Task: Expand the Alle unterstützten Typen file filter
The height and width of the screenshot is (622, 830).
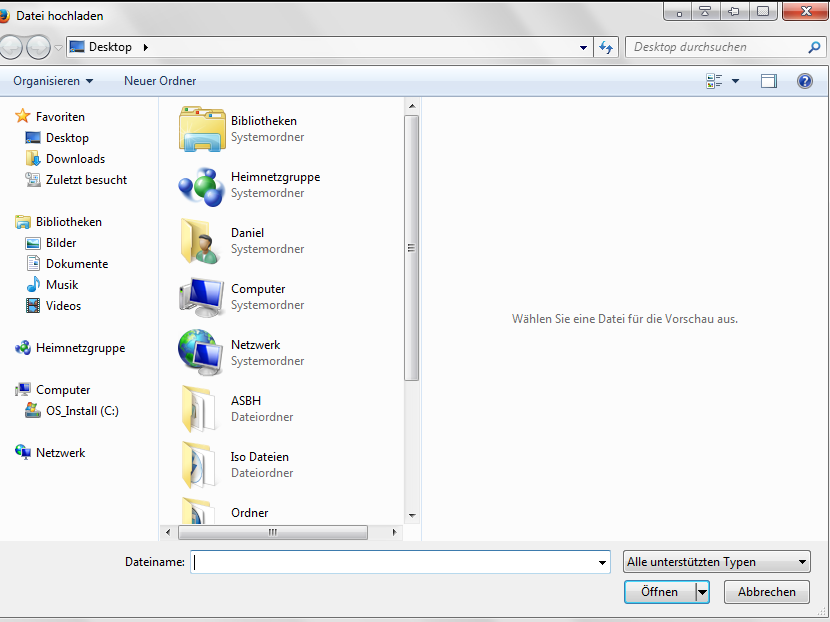Action: pos(716,562)
